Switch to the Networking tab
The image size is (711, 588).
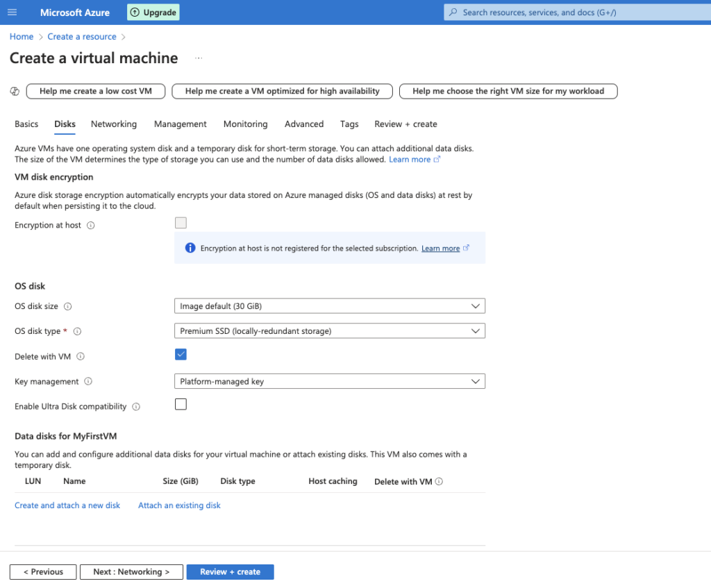(x=114, y=124)
